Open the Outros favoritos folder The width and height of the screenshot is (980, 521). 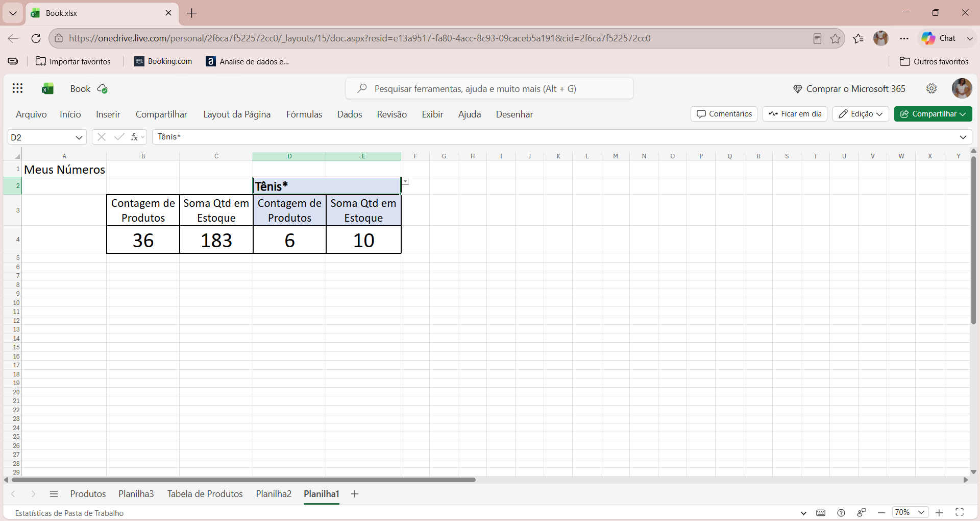(x=934, y=61)
